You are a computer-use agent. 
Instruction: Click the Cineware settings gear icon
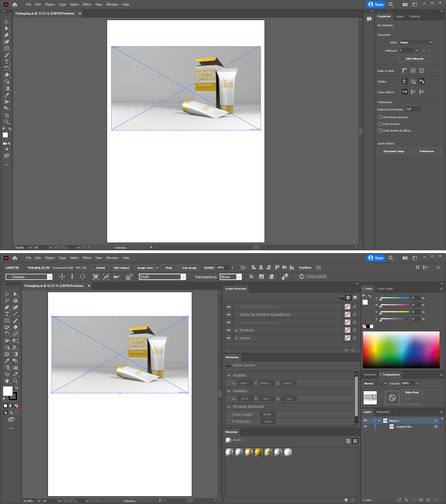click(251, 277)
